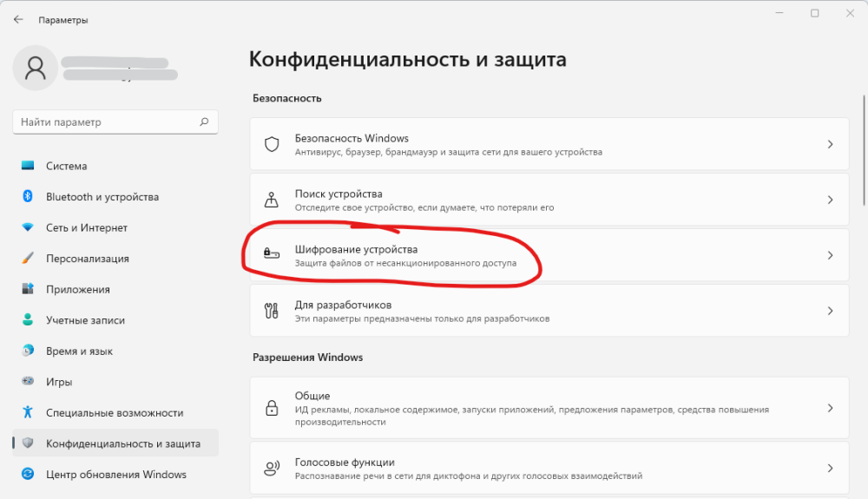Open Голосовые функции using its chevron
Image resolution: width=868 pixels, height=499 pixels.
tap(830, 469)
